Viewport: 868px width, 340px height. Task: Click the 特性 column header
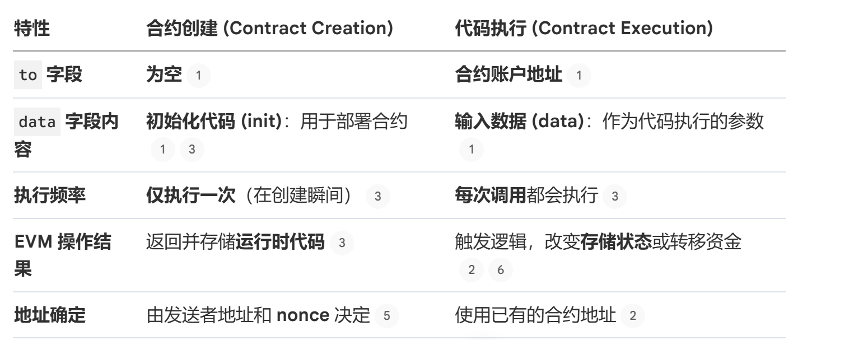tap(31, 29)
